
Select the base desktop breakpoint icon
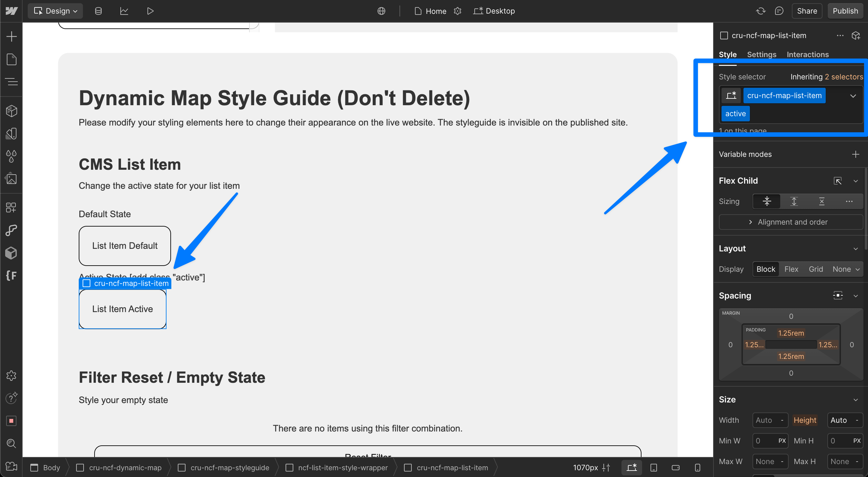point(632,468)
